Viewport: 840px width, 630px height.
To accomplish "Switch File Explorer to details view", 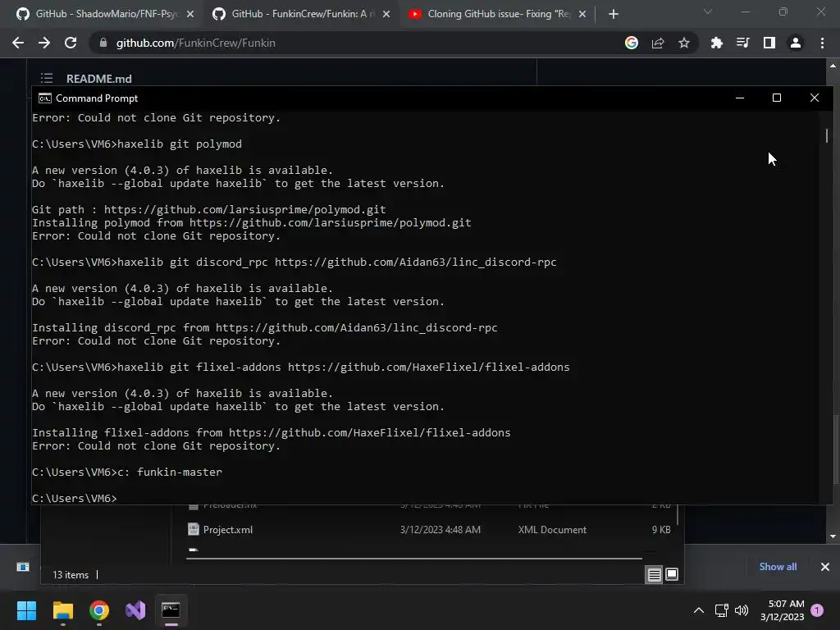I will click(x=654, y=575).
